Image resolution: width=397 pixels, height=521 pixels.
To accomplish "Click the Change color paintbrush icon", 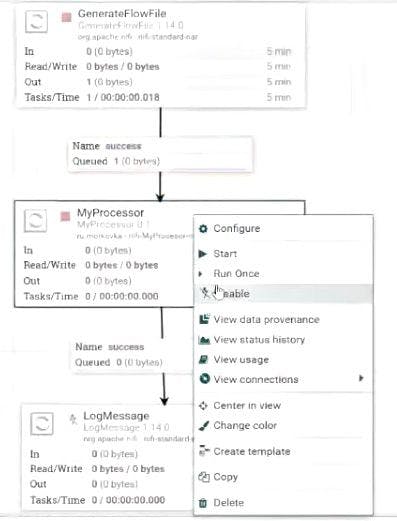I will coord(204,426).
